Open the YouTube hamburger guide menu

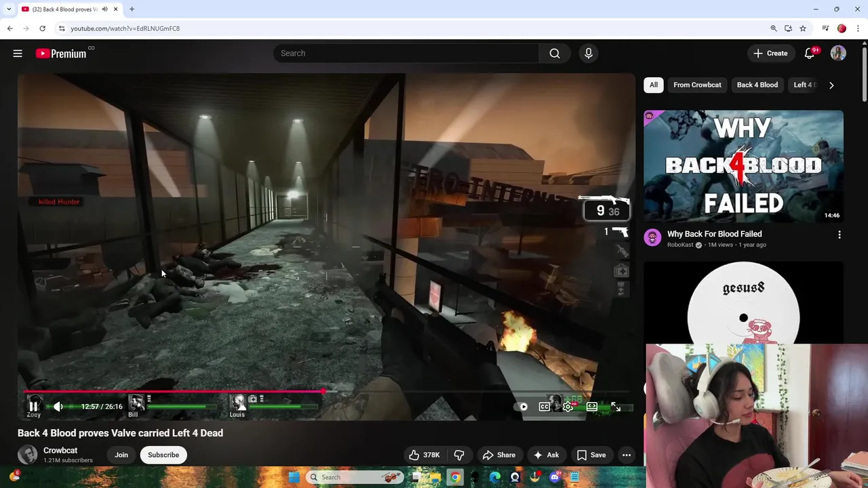pyautogui.click(x=18, y=54)
